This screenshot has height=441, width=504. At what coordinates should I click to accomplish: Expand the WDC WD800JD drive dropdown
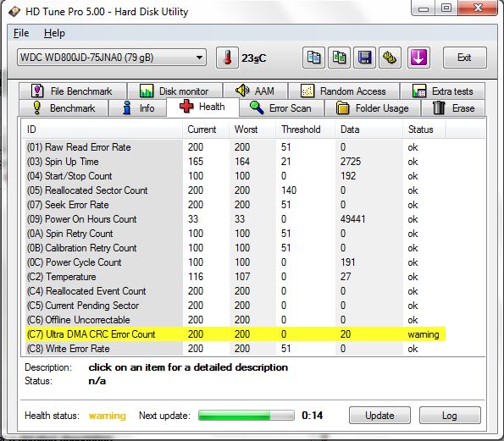[x=112, y=58]
